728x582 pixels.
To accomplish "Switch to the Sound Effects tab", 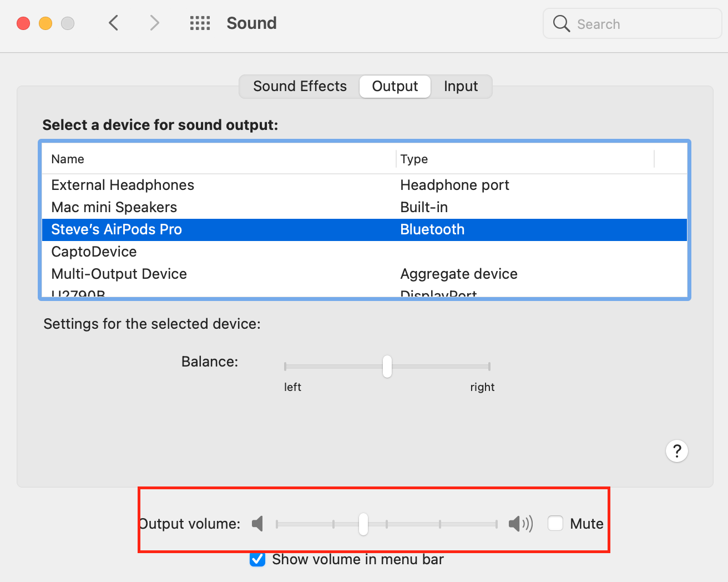I will click(300, 87).
